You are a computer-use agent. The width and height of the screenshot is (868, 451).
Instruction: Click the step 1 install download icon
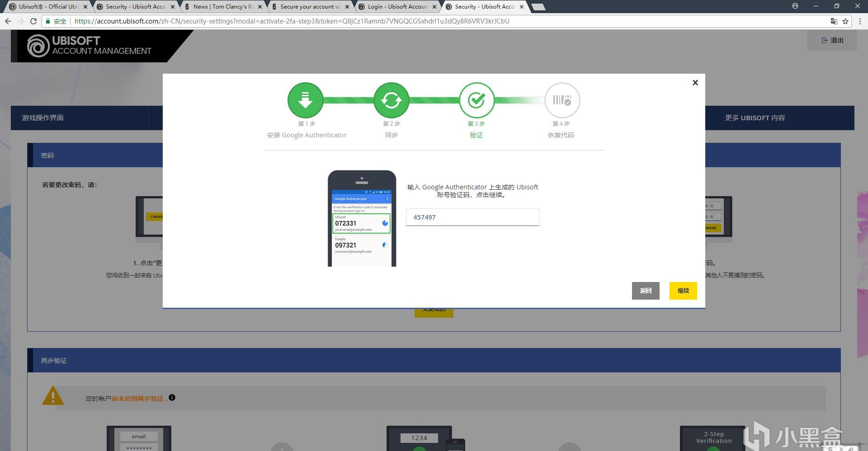tap(306, 100)
